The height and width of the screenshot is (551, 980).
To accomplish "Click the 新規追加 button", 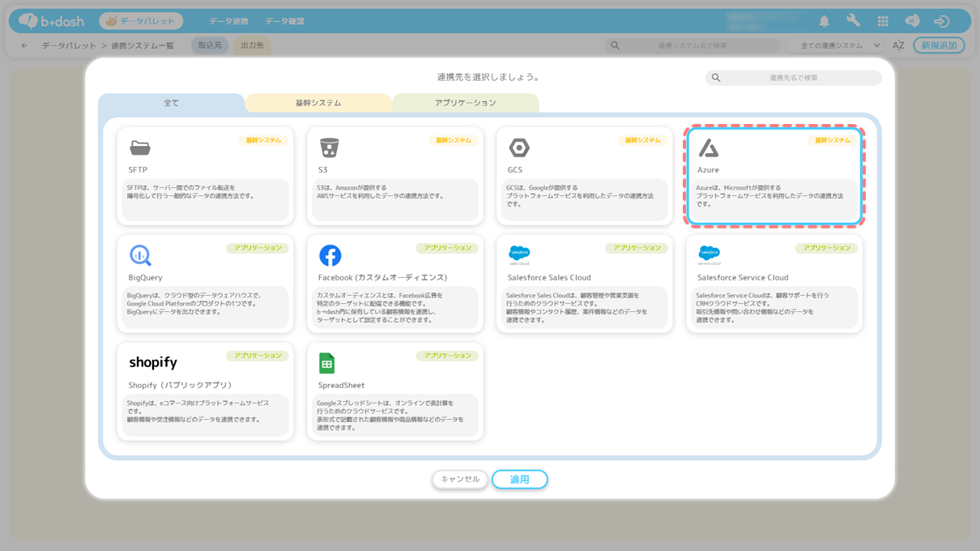I will 939,45.
